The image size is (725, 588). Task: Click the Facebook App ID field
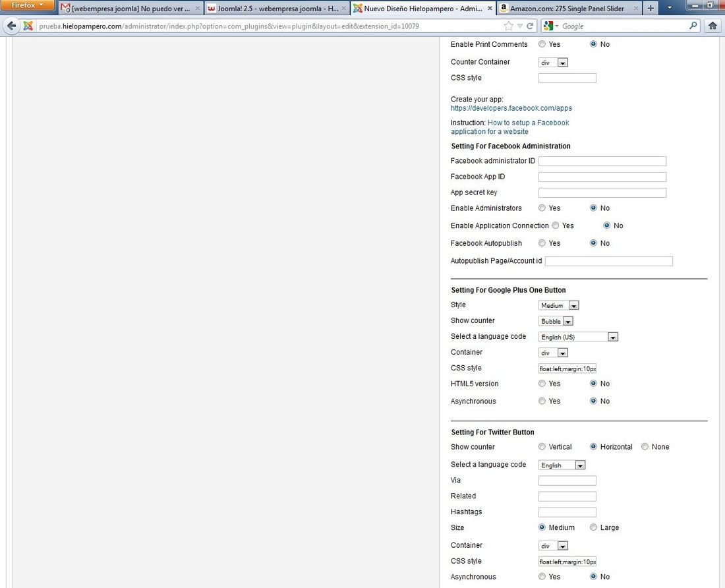point(602,177)
